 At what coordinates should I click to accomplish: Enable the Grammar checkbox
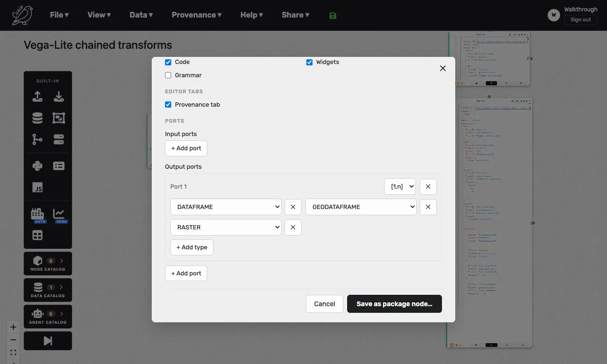click(168, 75)
